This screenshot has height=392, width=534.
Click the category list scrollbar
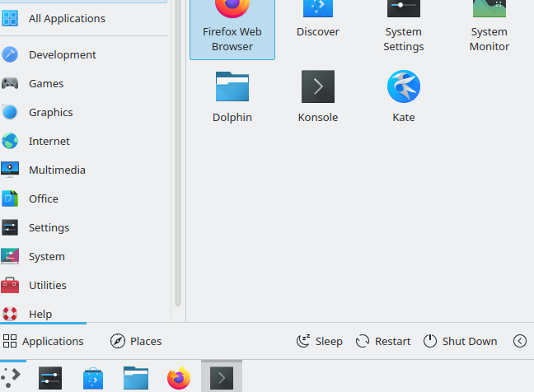[178, 153]
